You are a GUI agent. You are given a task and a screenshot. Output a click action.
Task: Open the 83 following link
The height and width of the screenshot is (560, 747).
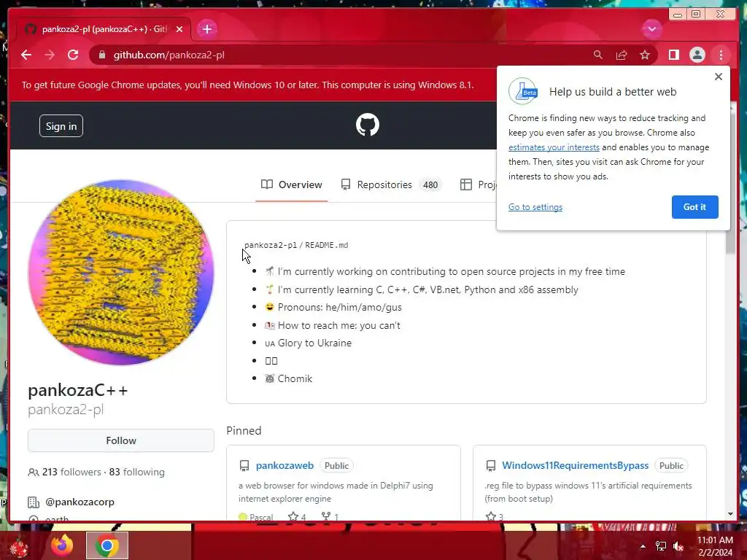(136, 472)
